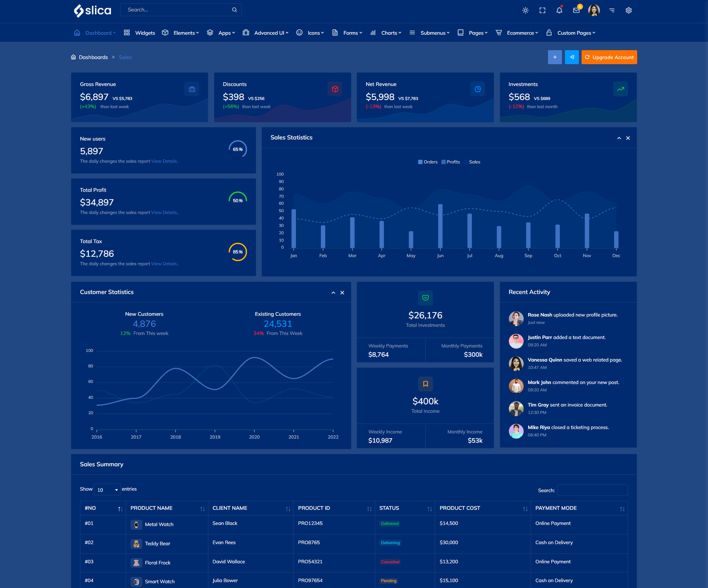
Task: Open the settings gear icon
Action: [x=629, y=10]
